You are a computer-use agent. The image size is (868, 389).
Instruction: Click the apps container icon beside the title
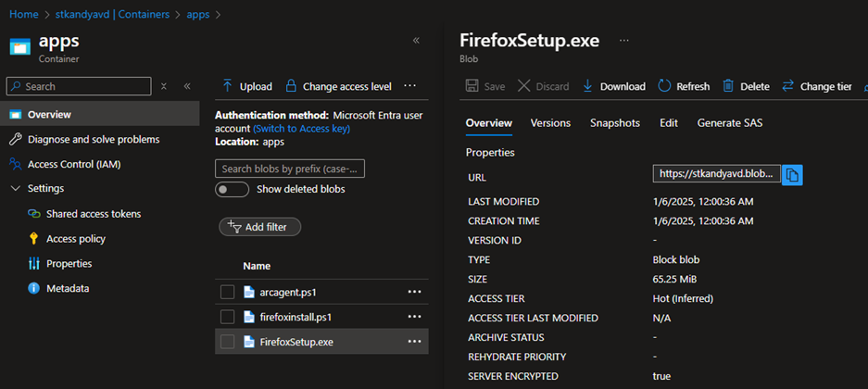[x=20, y=46]
